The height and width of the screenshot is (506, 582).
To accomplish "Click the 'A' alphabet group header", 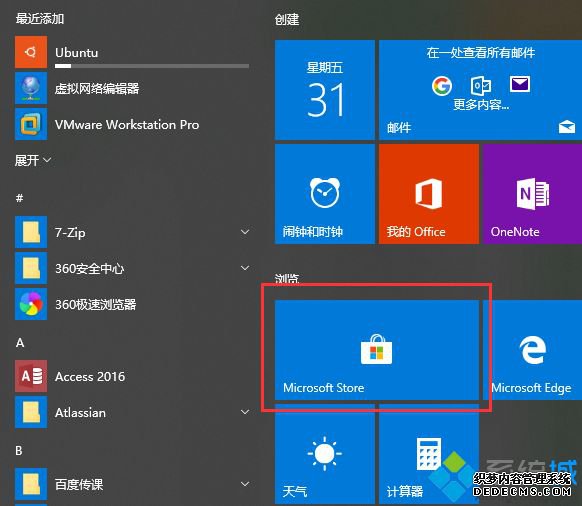I will (20, 342).
